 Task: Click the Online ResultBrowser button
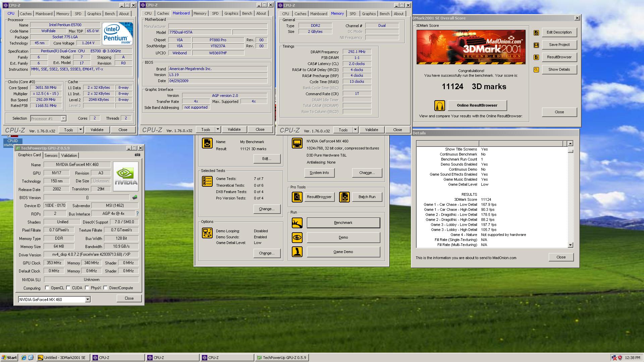(x=477, y=105)
